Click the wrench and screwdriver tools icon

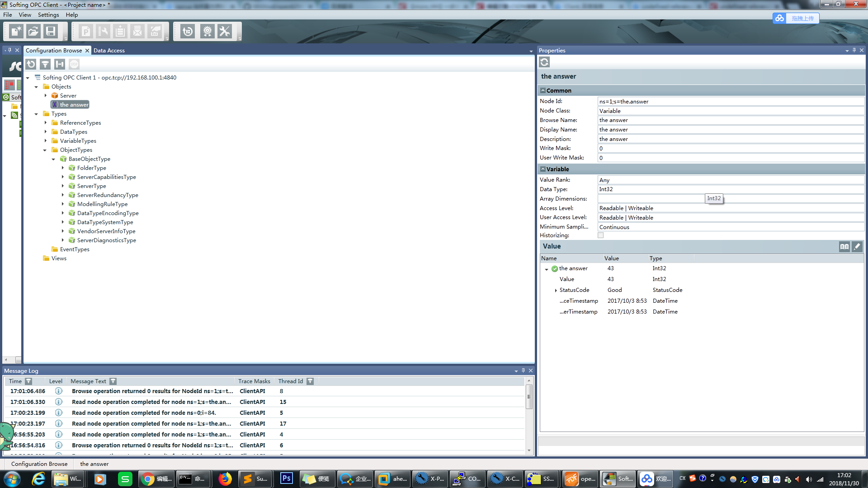click(225, 31)
